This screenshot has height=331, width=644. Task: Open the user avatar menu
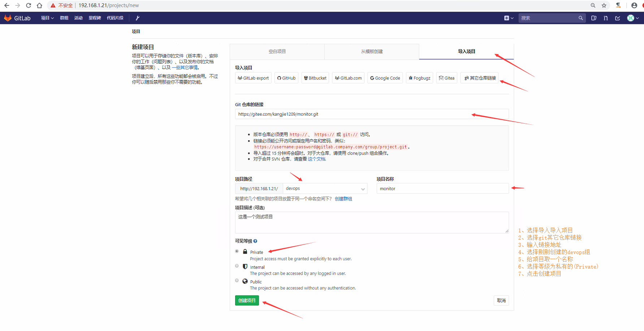633,18
